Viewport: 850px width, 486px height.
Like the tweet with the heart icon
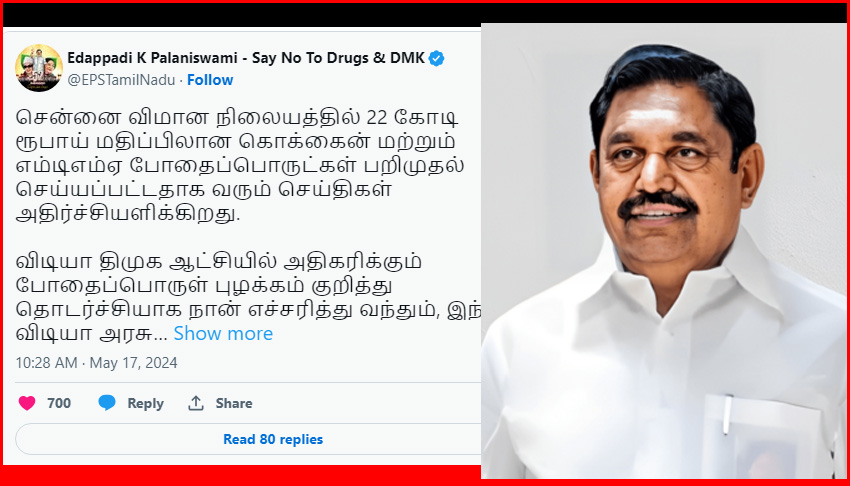27,403
